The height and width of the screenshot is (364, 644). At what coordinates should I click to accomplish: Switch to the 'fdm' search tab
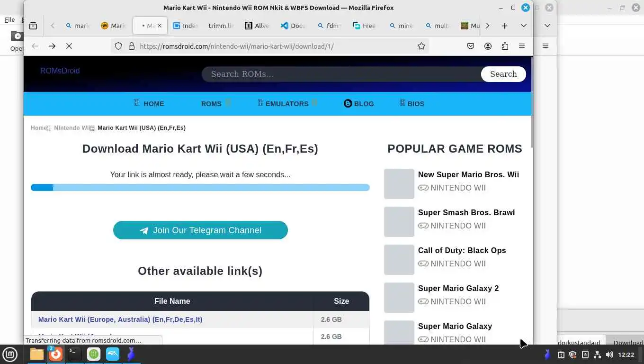(329, 26)
